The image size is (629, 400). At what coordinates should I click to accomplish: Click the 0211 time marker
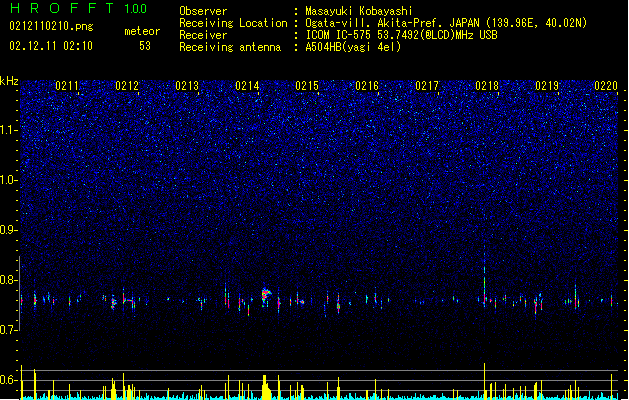tap(67, 86)
